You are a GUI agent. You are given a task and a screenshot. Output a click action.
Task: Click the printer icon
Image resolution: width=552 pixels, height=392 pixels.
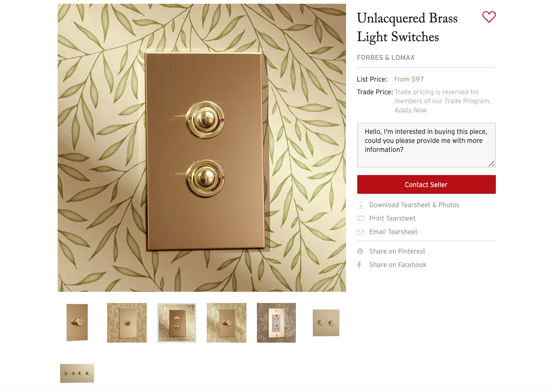[361, 218]
